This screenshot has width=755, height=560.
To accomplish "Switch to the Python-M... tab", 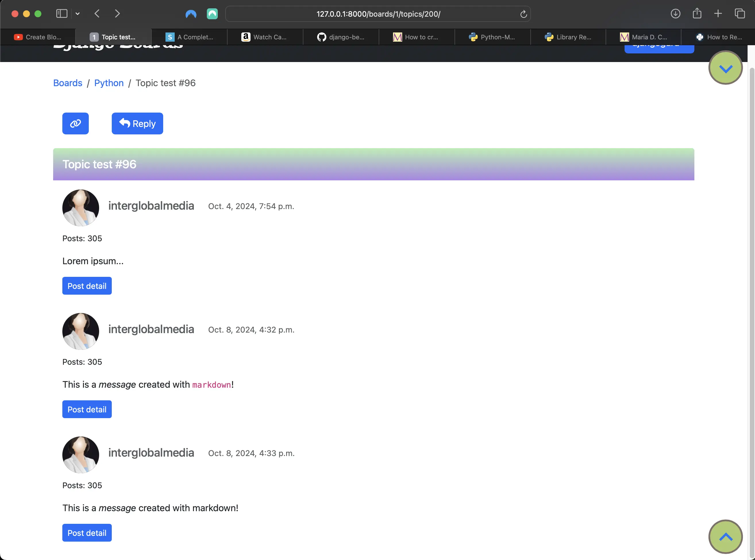I will pos(492,37).
